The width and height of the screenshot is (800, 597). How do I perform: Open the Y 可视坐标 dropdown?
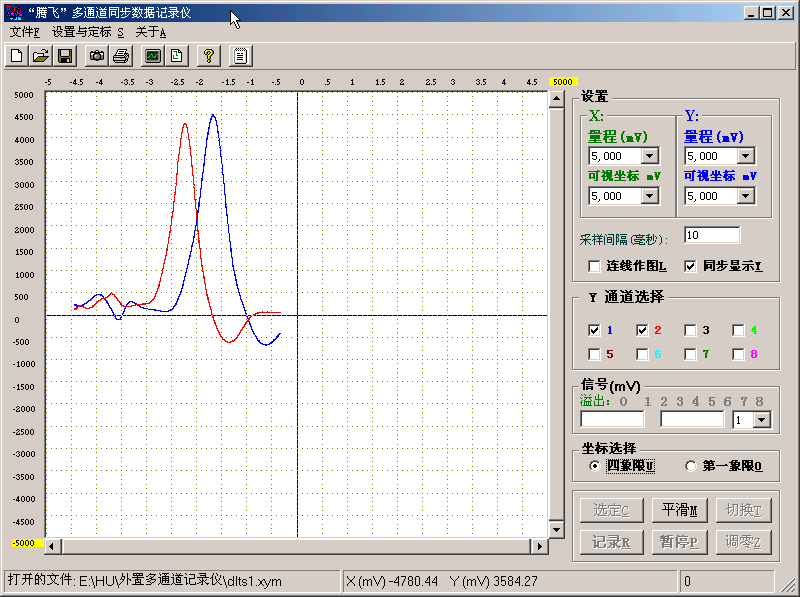pos(745,196)
